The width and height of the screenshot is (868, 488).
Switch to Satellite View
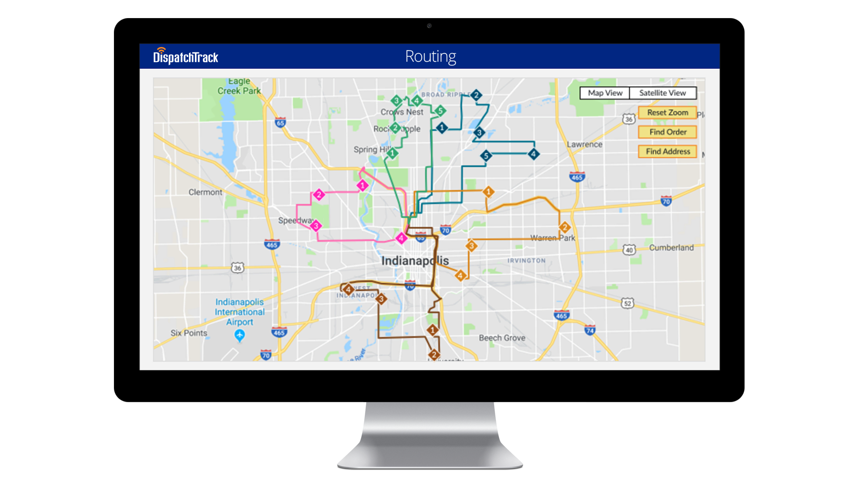point(664,93)
